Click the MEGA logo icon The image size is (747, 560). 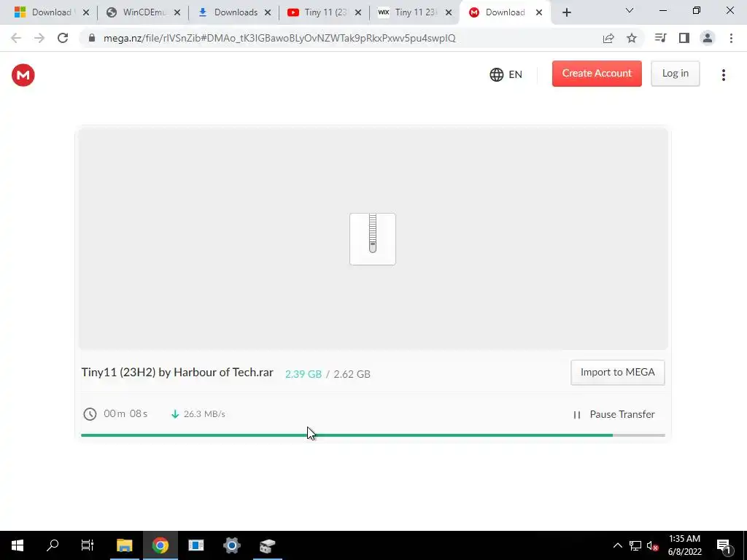pyautogui.click(x=23, y=75)
